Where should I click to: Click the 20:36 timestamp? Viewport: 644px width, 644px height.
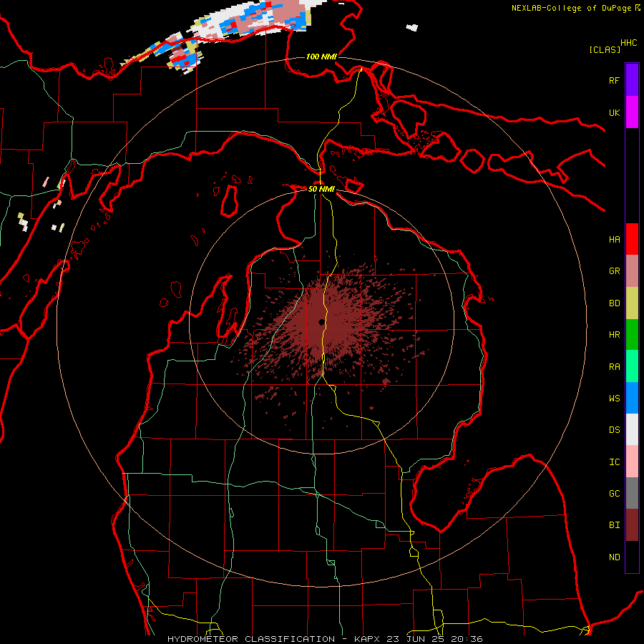click(467, 639)
